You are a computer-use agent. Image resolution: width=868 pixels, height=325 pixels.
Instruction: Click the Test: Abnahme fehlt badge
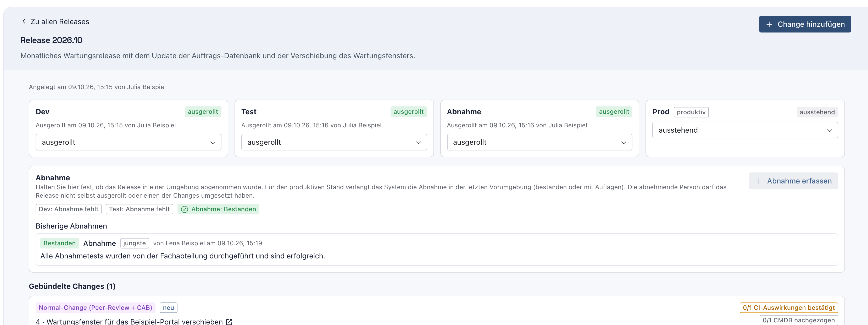(x=139, y=209)
